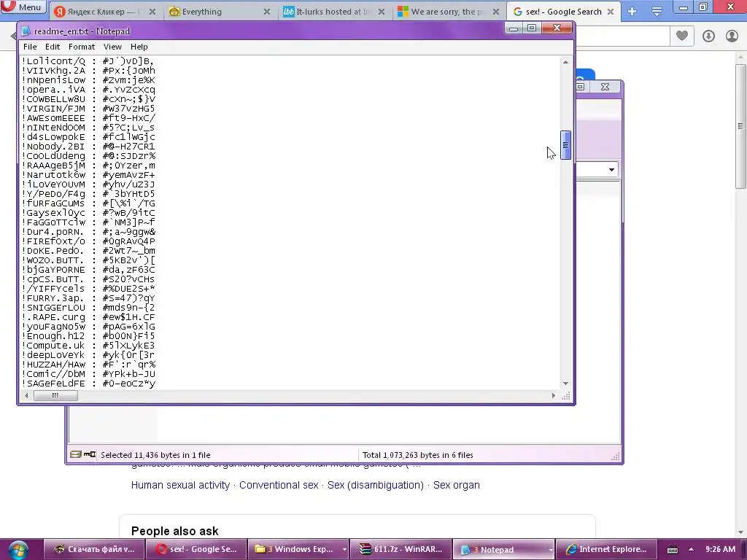This screenshot has width=747, height=560.
Task: Click the WinRAR status bar key icon
Action: [x=90, y=454]
